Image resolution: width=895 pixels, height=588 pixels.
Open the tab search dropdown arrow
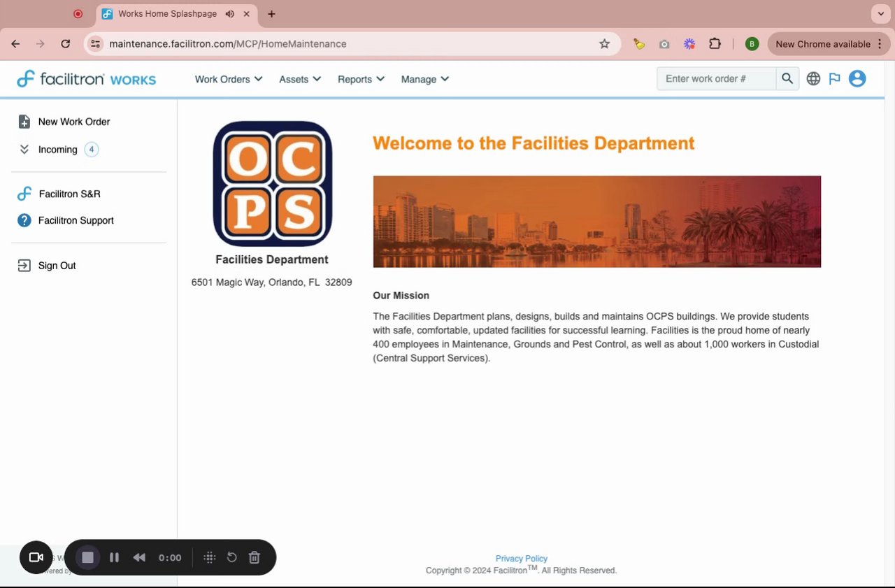point(880,14)
